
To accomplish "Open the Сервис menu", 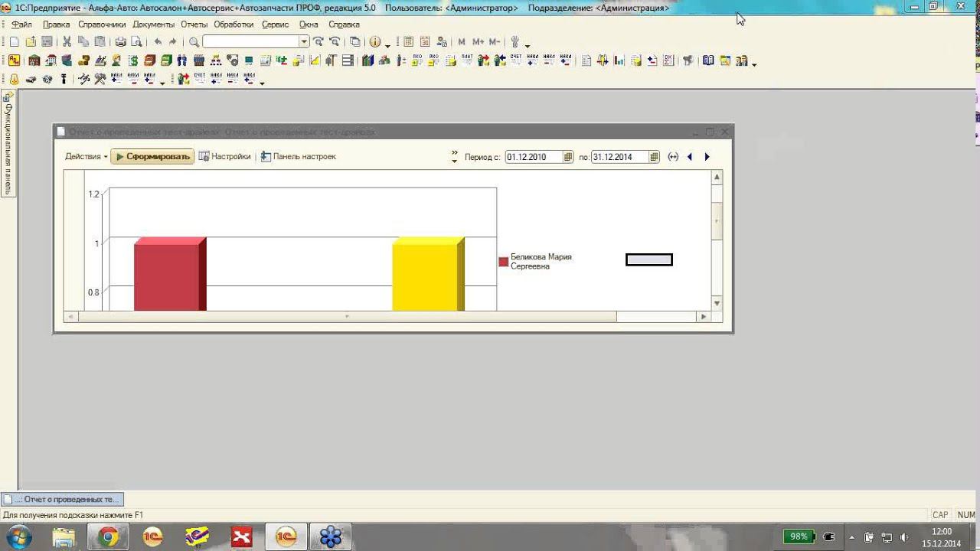I will pos(276,24).
